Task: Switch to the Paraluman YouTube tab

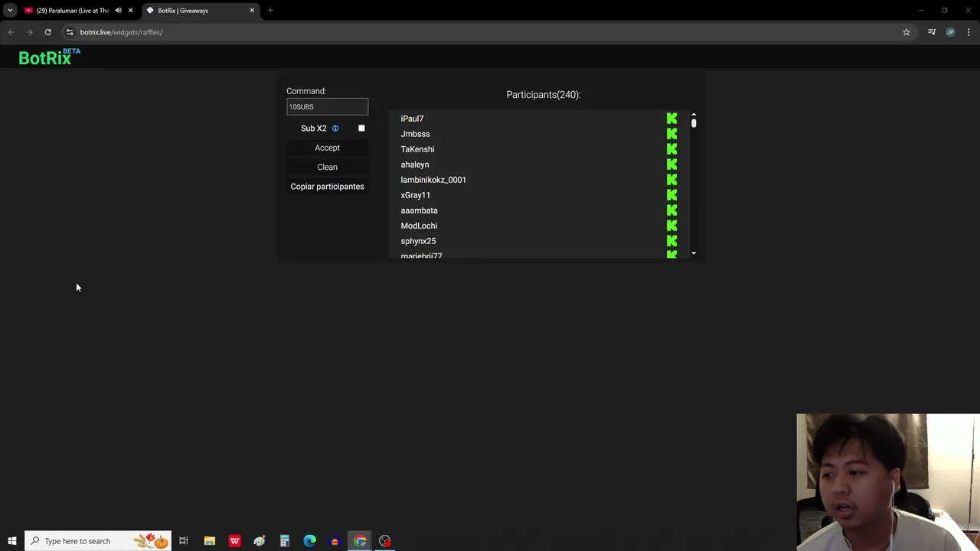Action: (x=73, y=11)
